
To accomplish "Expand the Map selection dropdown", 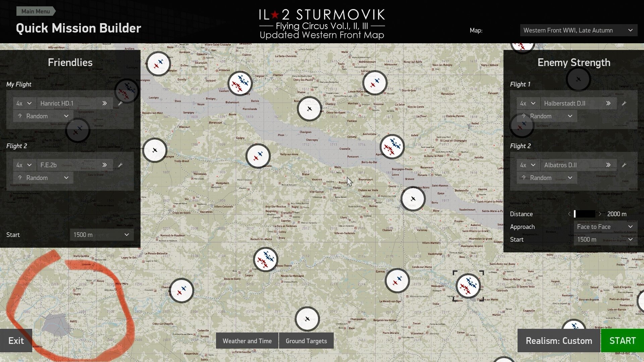I will pos(579,30).
